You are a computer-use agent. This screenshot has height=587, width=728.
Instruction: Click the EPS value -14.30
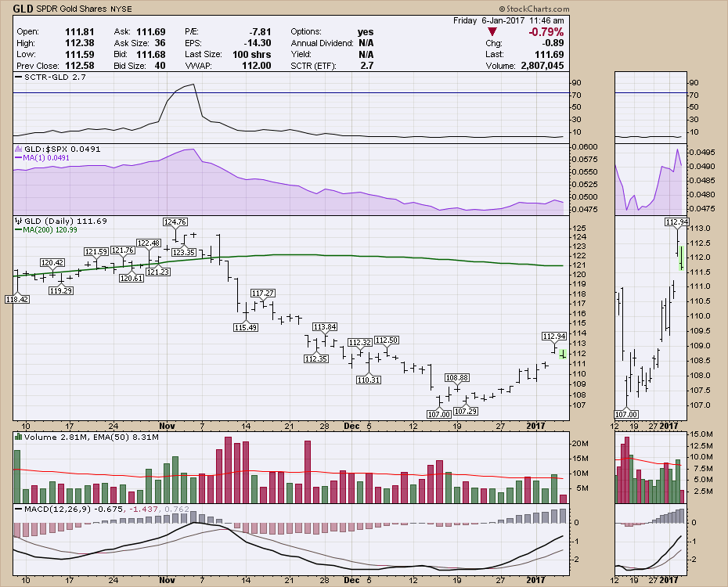[x=258, y=43]
